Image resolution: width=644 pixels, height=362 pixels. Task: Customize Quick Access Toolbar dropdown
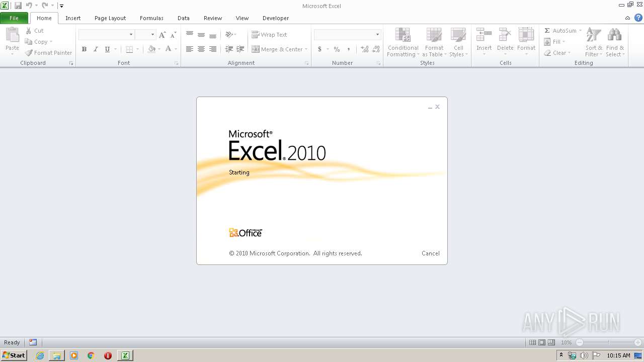(61, 6)
